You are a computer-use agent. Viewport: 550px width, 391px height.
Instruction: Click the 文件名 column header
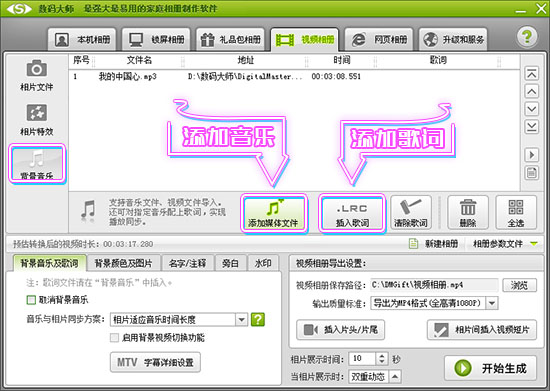point(139,60)
